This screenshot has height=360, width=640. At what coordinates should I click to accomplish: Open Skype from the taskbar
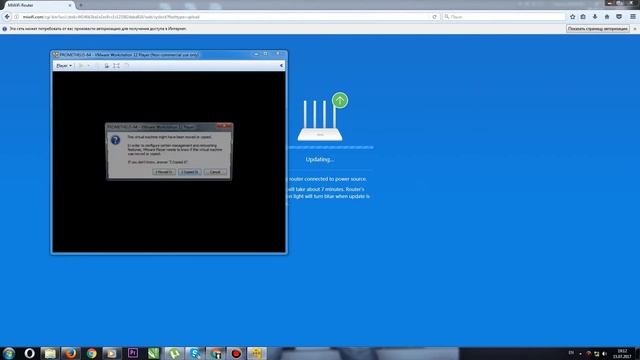[x=195, y=353]
